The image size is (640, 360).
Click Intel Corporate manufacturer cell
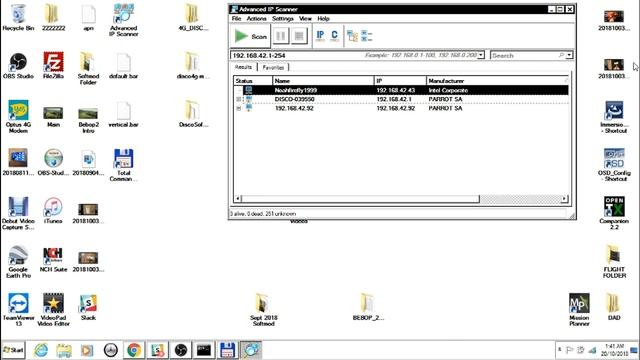(x=448, y=90)
